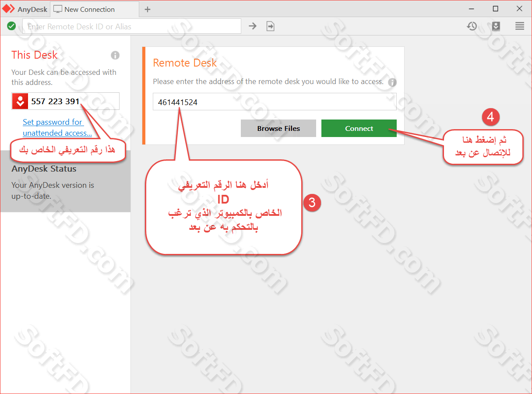
Task: Click the Remote Desk info icon
Action: pyautogui.click(x=392, y=82)
